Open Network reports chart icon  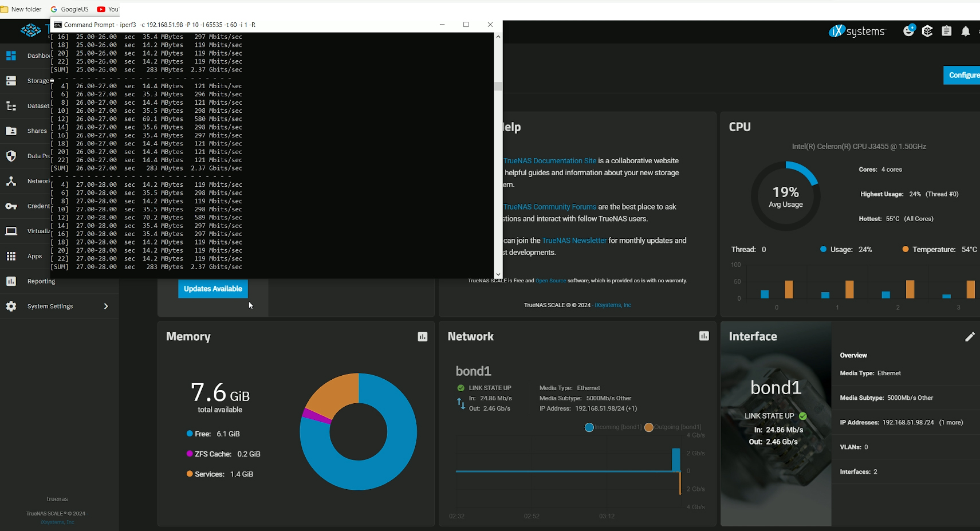704,336
